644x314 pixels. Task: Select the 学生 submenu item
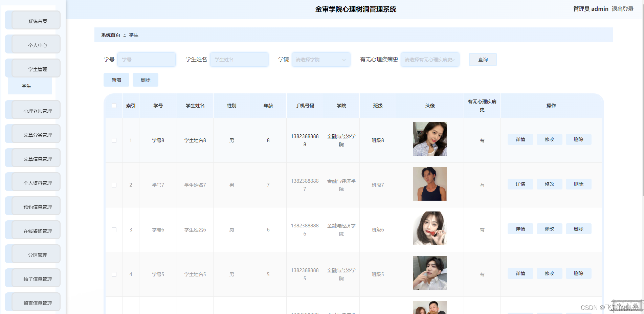(x=30, y=86)
